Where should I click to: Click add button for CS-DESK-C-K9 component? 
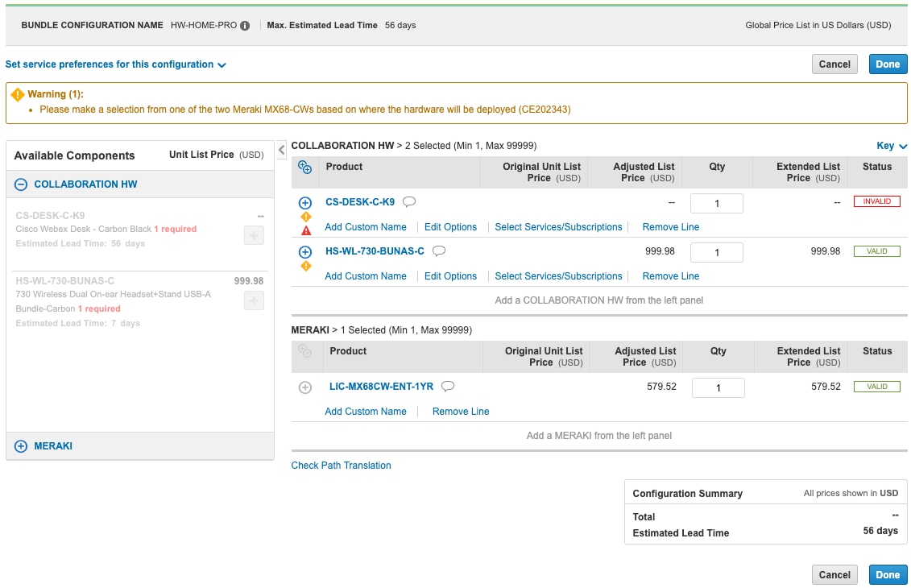(x=254, y=235)
